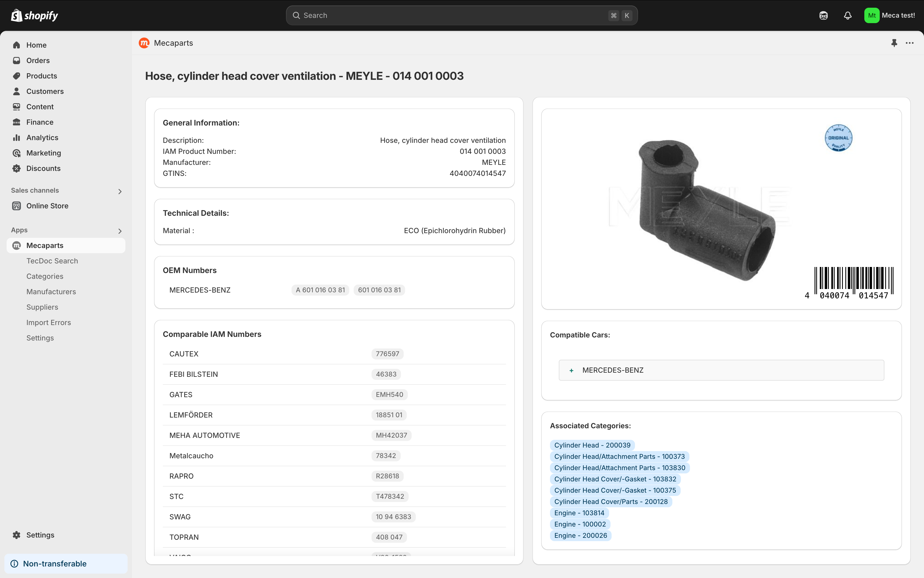The height and width of the screenshot is (578, 924).
Task: Click CAUTEX number 776597
Action: [x=387, y=354]
